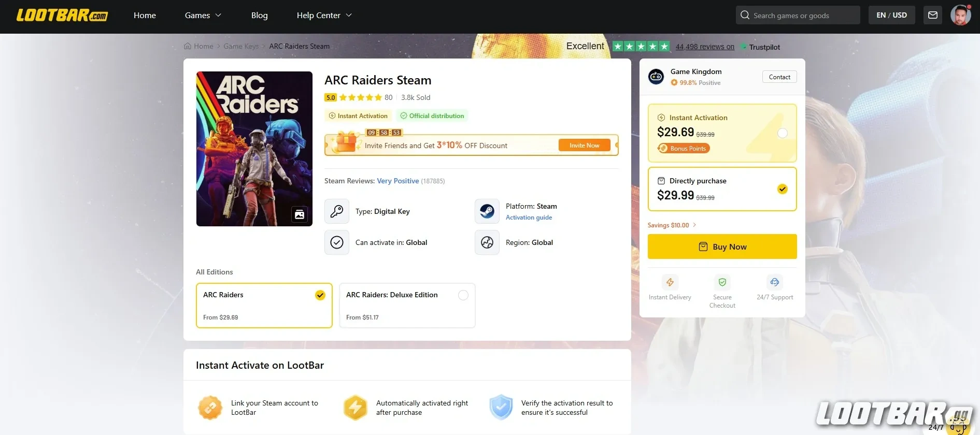Viewport: 980px width, 435px height.
Task: Open the Activation guide link
Action: pos(529,218)
